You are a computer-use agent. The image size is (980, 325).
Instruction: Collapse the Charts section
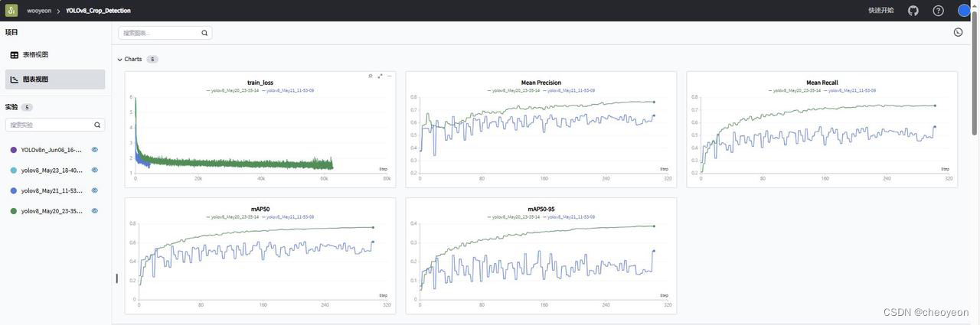point(119,59)
